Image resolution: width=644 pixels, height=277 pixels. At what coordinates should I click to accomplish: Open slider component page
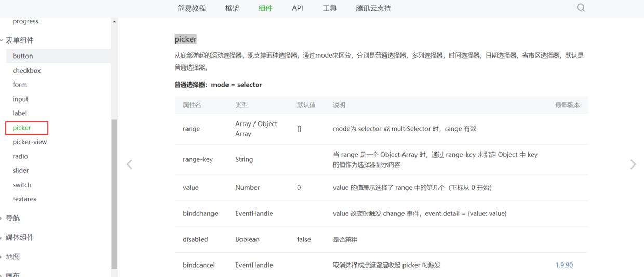[21, 170]
